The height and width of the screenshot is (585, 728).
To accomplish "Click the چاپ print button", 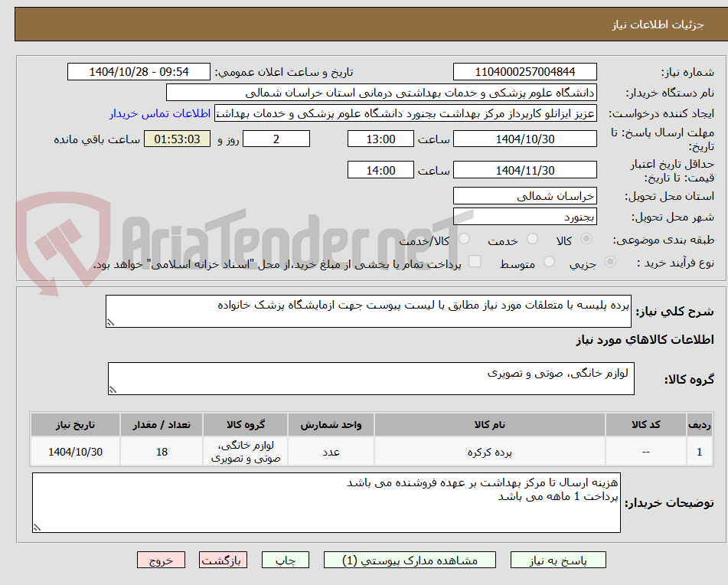I will [285, 560].
